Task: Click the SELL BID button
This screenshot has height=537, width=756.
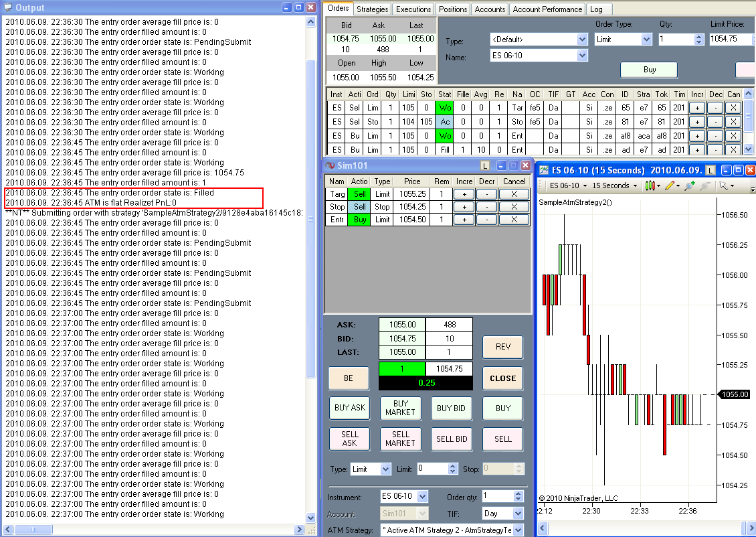Action: pyautogui.click(x=452, y=439)
